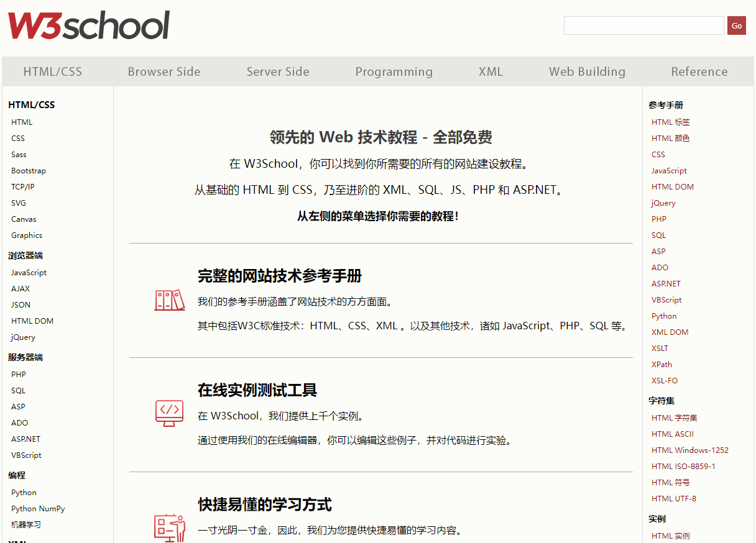The height and width of the screenshot is (543, 756).
Task: Open HTML DOM reference in right sidebar
Action: click(x=673, y=187)
